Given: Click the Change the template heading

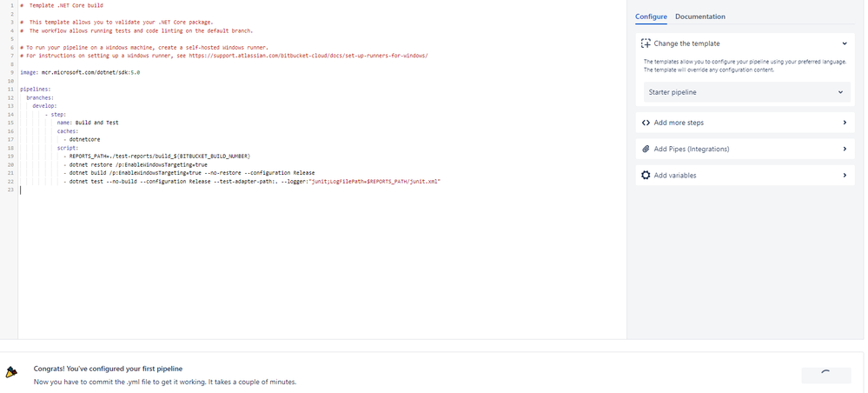Looking at the screenshot, I should coord(686,43).
